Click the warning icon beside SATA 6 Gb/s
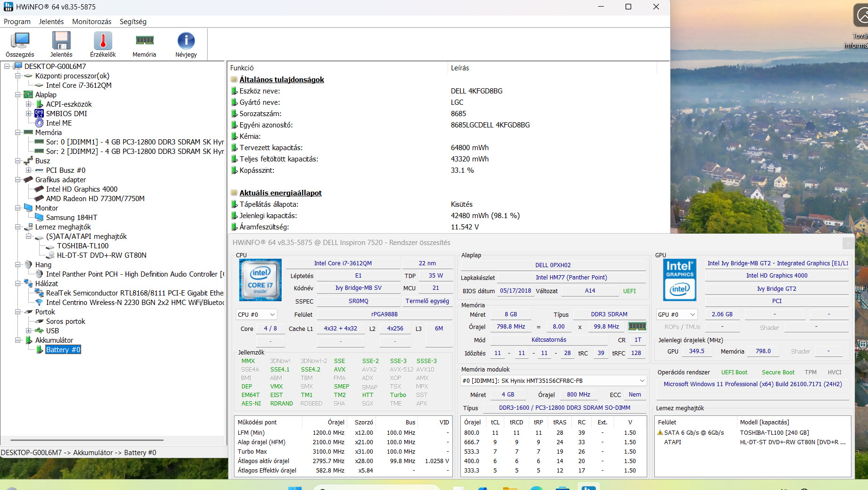Screen dimensions: 868x490 coord(660,432)
